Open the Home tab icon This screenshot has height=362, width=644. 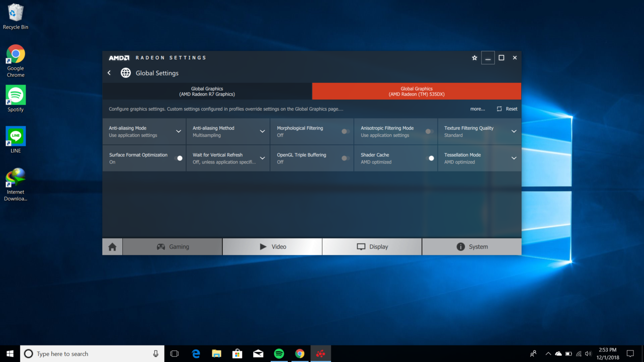coord(112,247)
